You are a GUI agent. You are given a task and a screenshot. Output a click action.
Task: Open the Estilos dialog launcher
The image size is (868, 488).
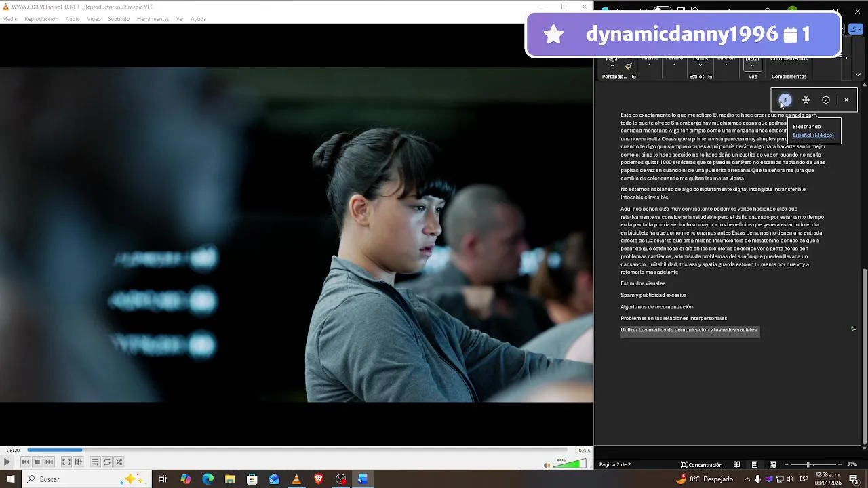(710, 77)
